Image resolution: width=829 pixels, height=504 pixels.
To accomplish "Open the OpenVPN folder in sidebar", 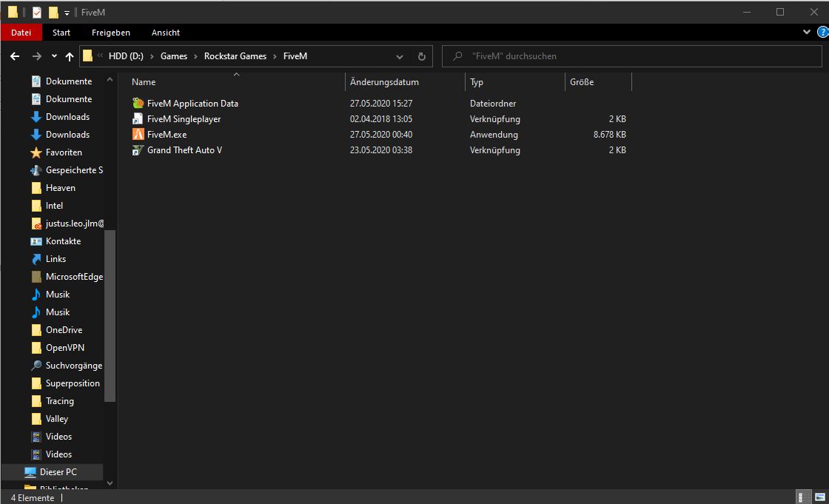I will 65,347.
